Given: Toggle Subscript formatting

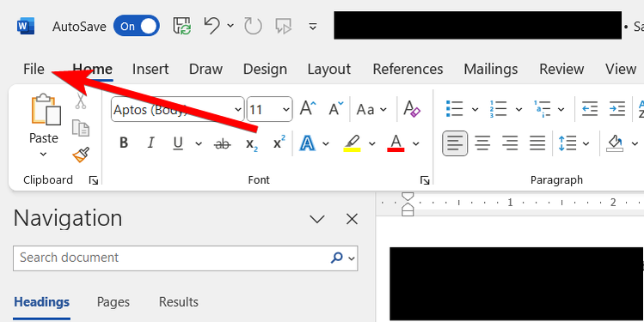Looking at the screenshot, I should (252, 144).
